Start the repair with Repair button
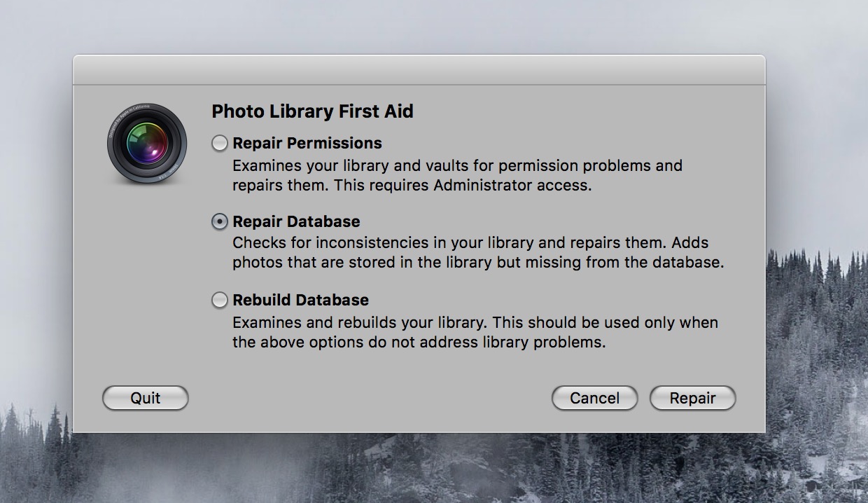This screenshot has height=503, width=868. pos(692,398)
